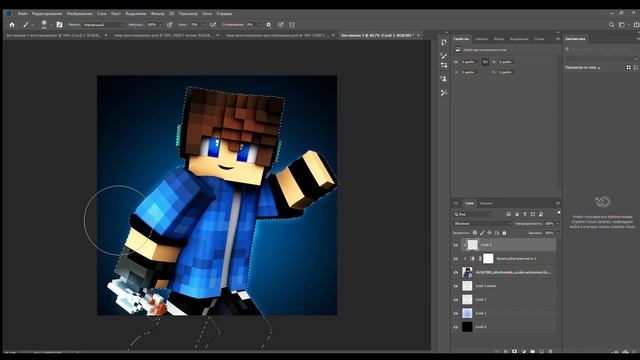Open the Слои menu in the menu bar
Image resolution: width=640 pixels, height=360 pixels.
tap(102, 13)
